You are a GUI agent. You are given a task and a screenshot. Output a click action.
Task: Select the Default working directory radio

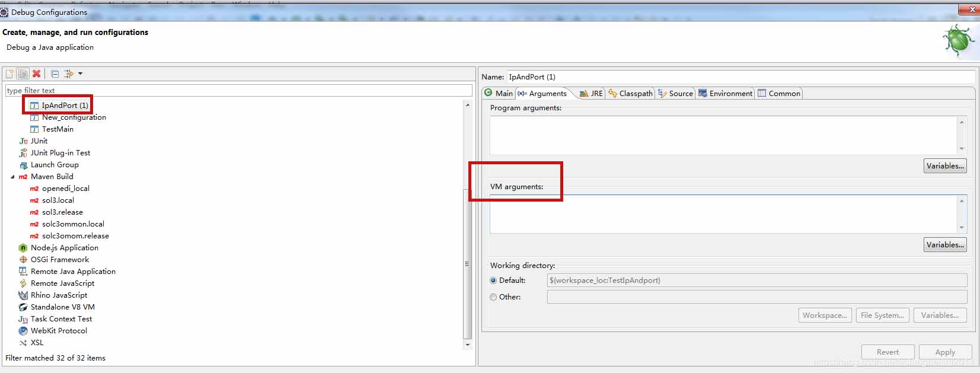click(x=493, y=280)
